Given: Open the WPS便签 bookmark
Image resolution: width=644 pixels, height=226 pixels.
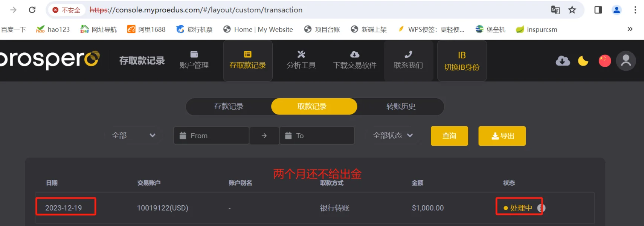Looking at the screenshot, I should pos(431,29).
